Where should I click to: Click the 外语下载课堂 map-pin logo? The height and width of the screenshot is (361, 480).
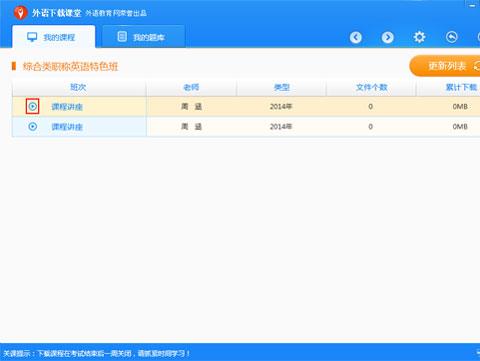coord(20,13)
